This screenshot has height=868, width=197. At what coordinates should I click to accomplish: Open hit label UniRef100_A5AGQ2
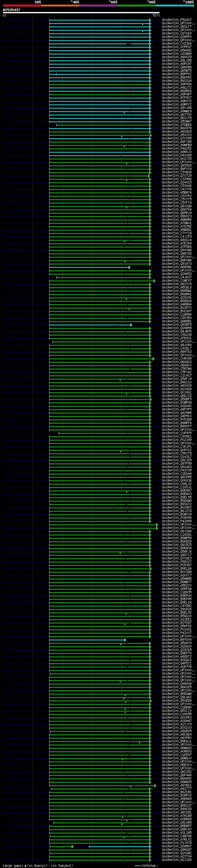tap(177, 50)
